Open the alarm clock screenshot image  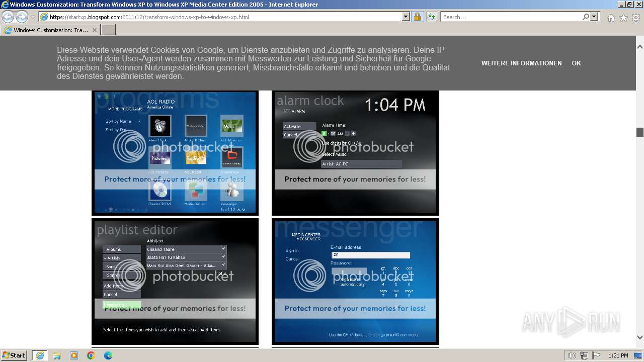355,152
